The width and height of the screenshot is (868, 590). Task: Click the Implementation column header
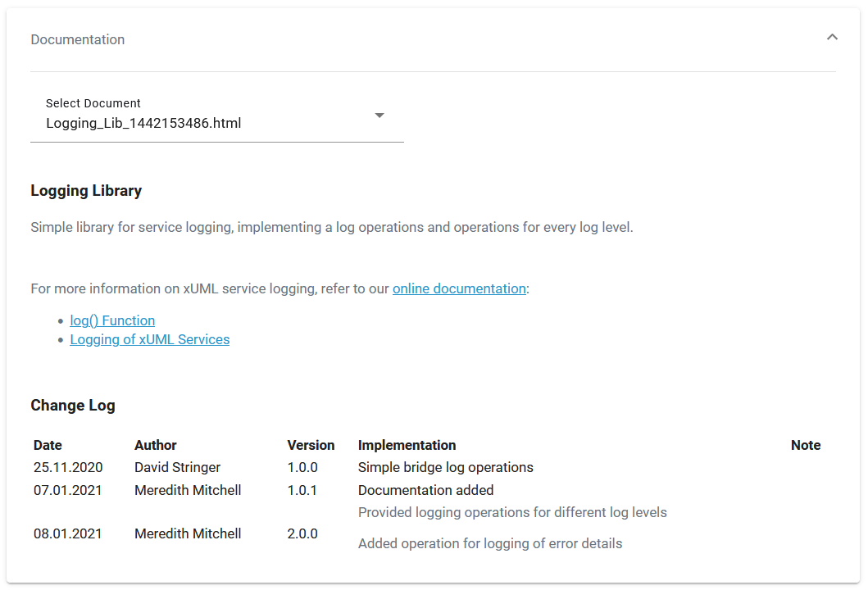tap(407, 445)
